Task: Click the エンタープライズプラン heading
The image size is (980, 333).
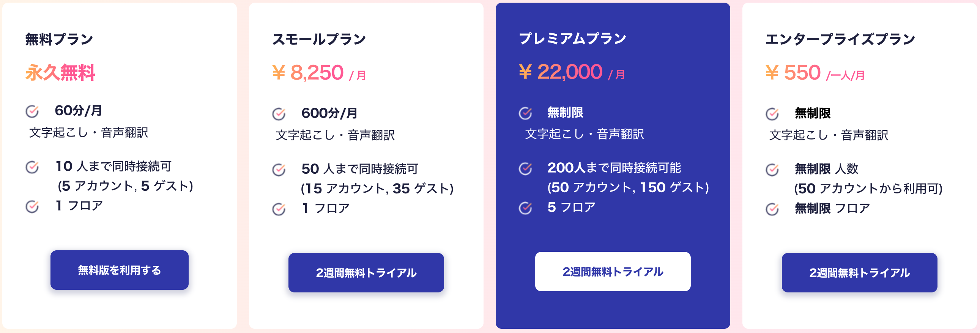Action: pyautogui.click(x=840, y=39)
